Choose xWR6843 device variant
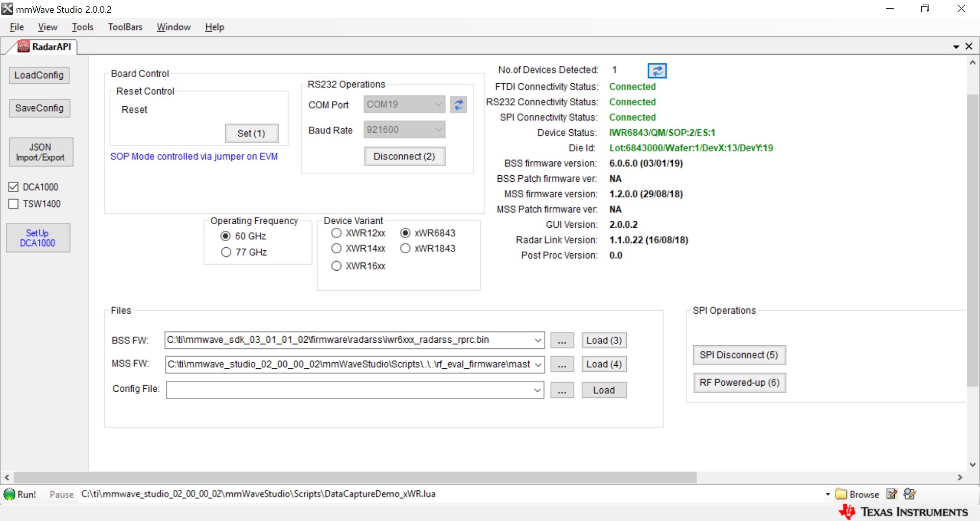Screen dimensions: 980x521 click(x=405, y=233)
